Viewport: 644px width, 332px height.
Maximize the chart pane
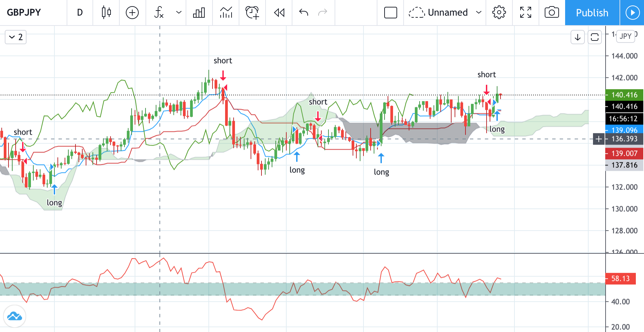[595, 37]
